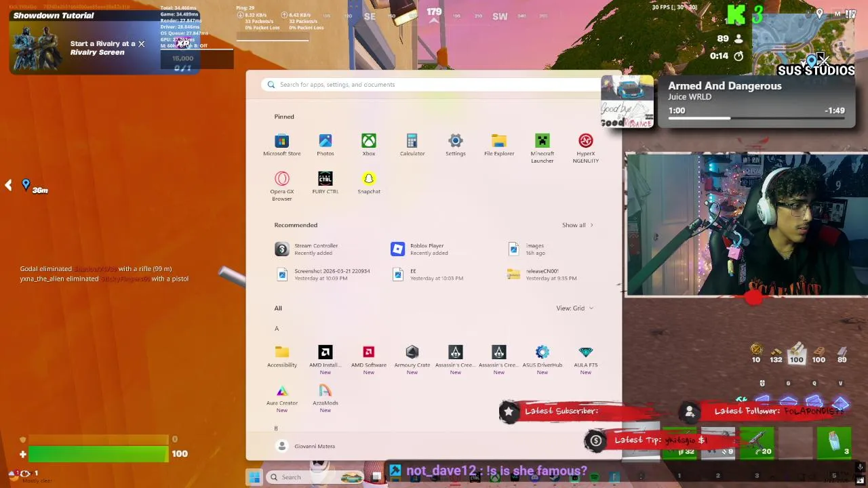
Task: Open Spotify from the taskbar
Action: coord(594,477)
